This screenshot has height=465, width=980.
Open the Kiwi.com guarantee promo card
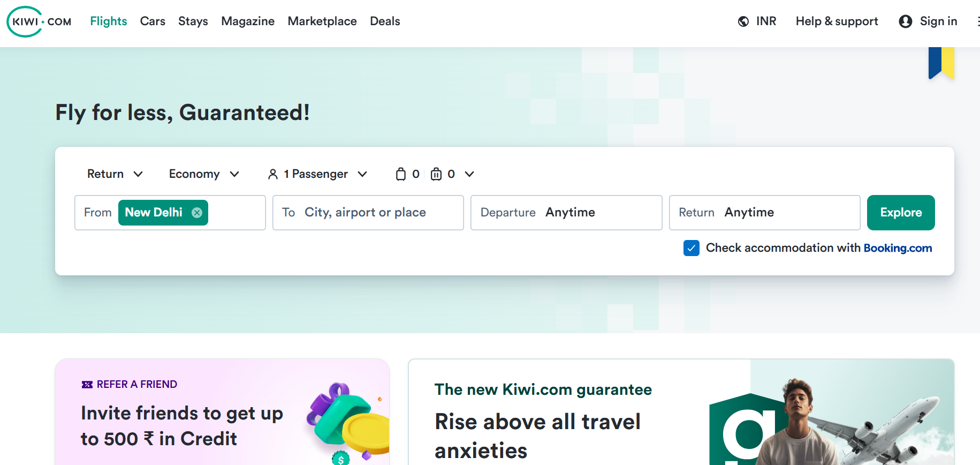click(x=681, y=411)
